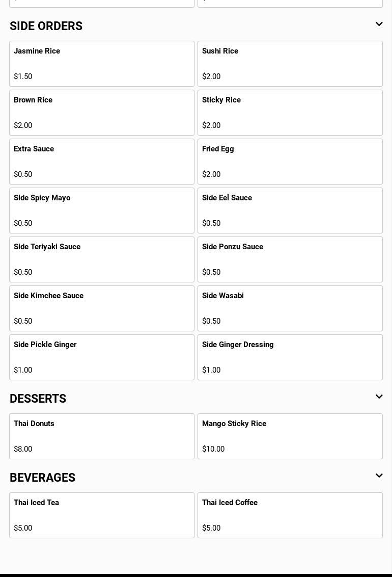Add Sushi Rice to the order
The height and width of the screenshot is (577, 392).
tap(290, 64)
